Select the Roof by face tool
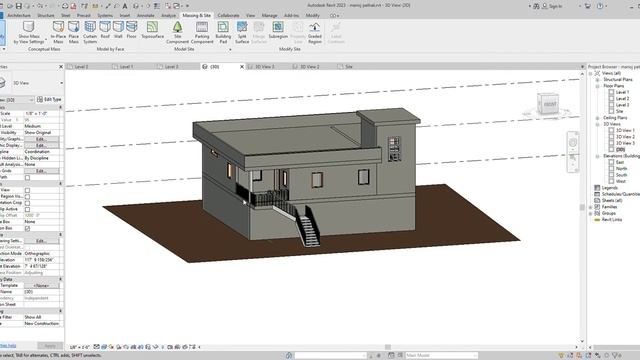 coord(105,30)
